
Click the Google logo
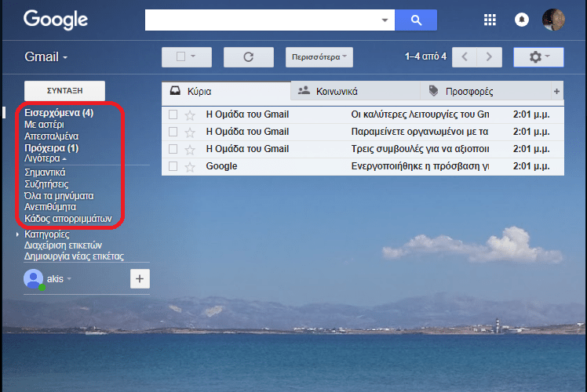[56, 20]
